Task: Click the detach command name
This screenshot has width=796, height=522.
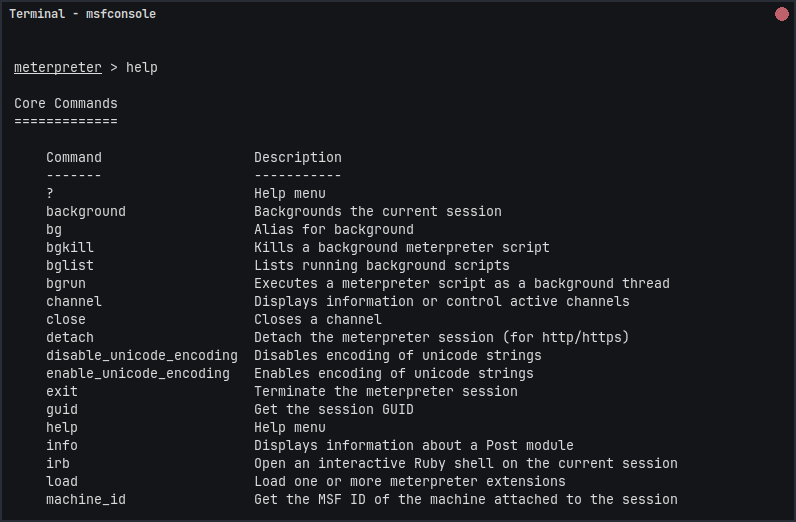Action: (x=70, y=338)
